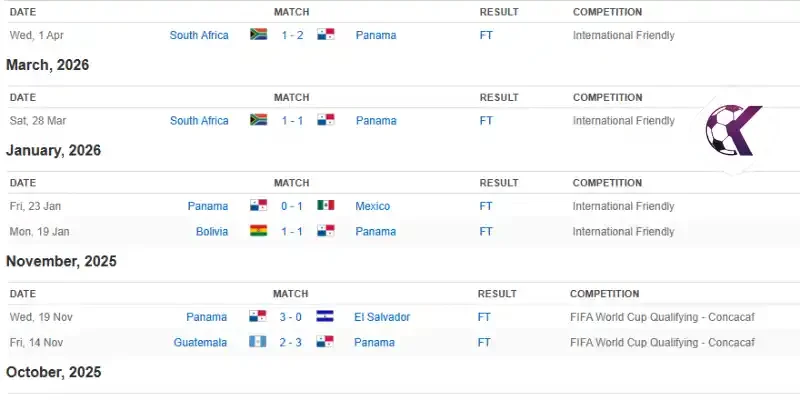800x400 pixels.
Task: Click the soccer ball K logo
Action: point(733,131)
